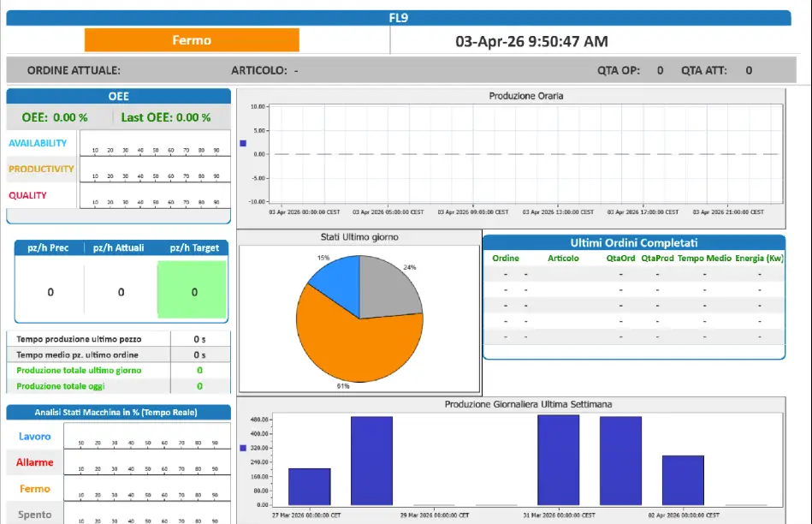Click the date and time 03-Apr-26 readout
The width and height of the screenshot is (812, 524).
pyautogui.click(x=531, y=41)
